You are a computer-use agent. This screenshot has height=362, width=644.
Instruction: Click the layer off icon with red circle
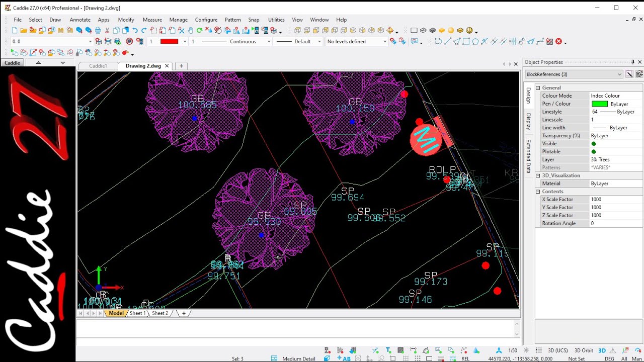coord(129,42)
